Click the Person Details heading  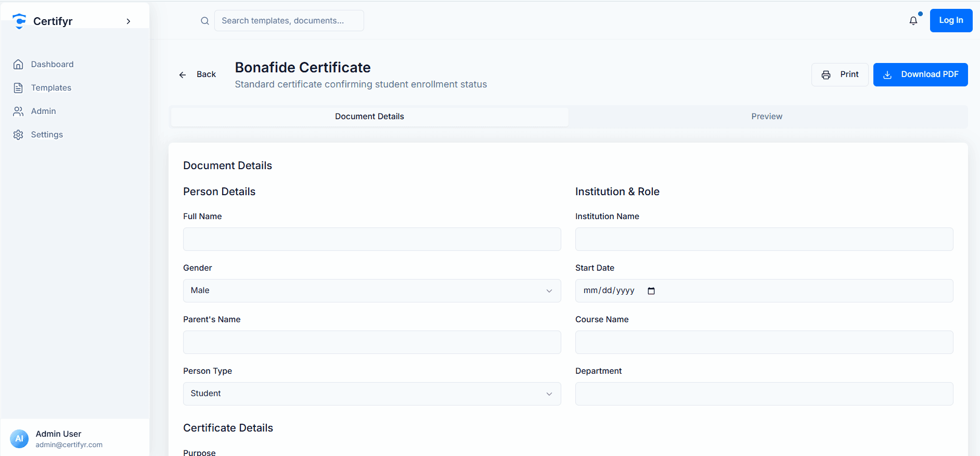(x=219, y=192)
